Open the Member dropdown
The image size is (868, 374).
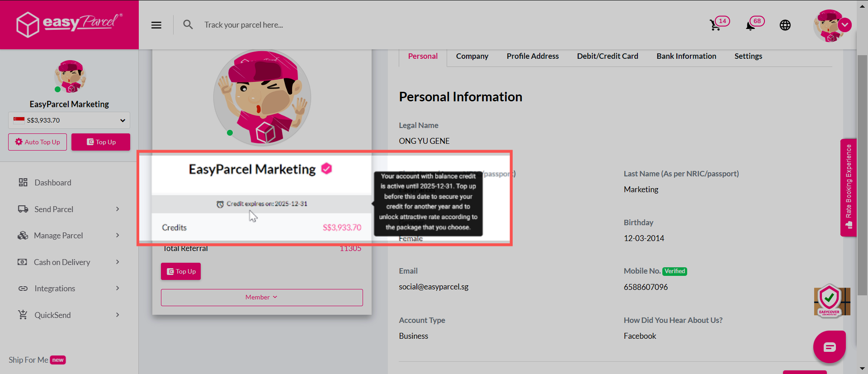pos(262,297)
